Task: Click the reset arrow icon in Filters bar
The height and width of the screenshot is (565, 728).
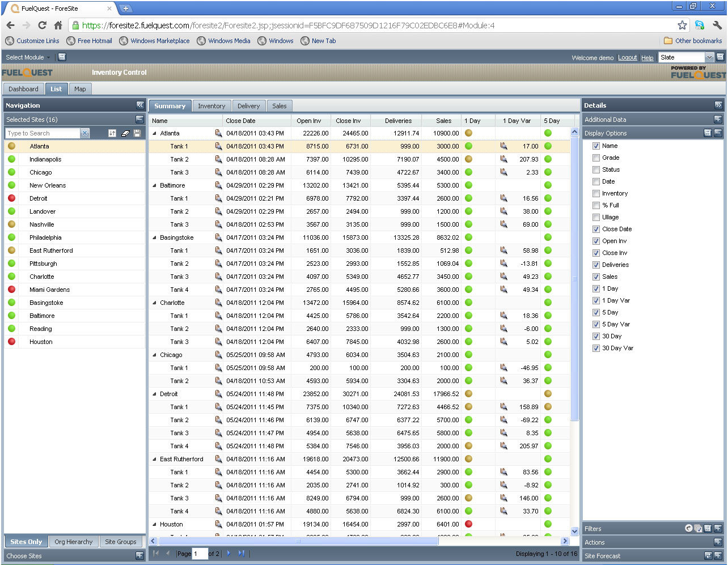Action: pos(689,529)
